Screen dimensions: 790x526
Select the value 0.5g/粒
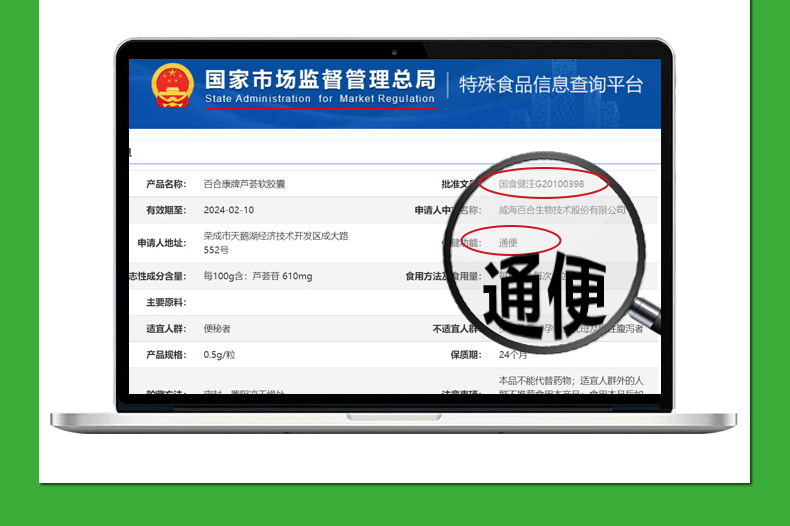[x=219, y=355]
